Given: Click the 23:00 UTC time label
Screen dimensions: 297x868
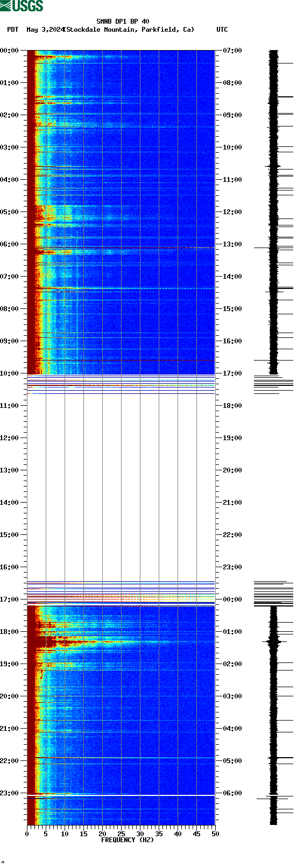Looking at the screenshot, I should [232, 567].
